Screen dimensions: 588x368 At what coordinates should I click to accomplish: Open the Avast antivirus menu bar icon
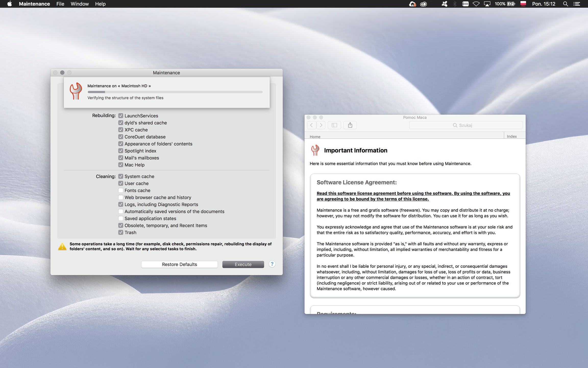click(444, 4)
